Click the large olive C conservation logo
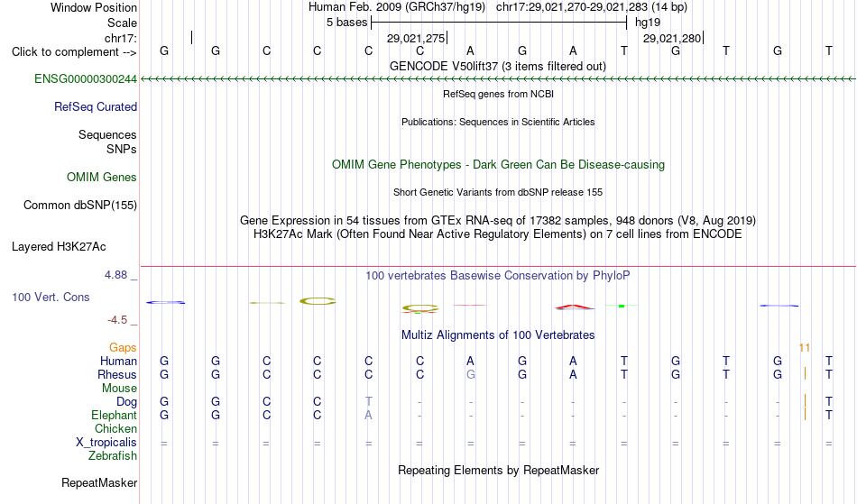The width and height of the screenshot is (857, 504). pyautogui.click(x=318, y=301)
